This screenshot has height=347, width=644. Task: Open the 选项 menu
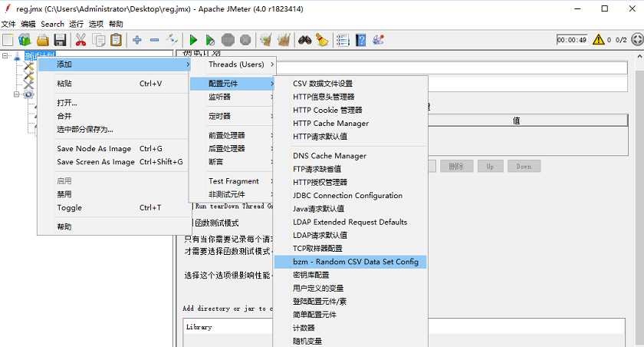(96, 25)
